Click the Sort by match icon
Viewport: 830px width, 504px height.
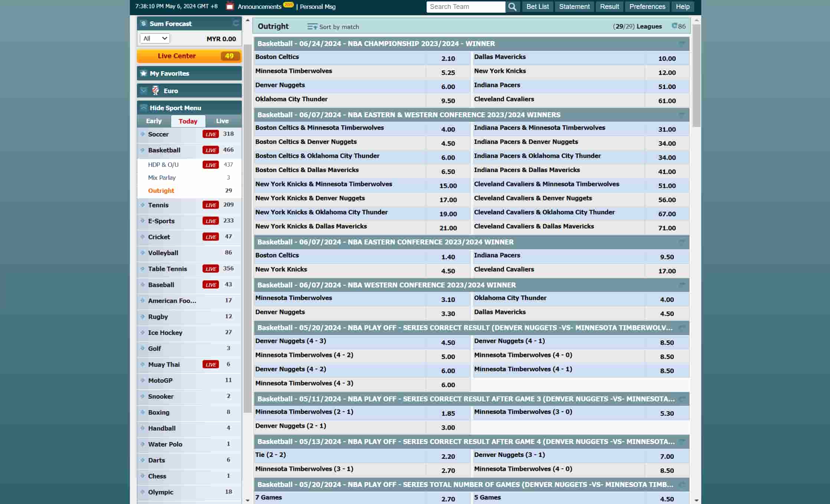coord(312,27)
